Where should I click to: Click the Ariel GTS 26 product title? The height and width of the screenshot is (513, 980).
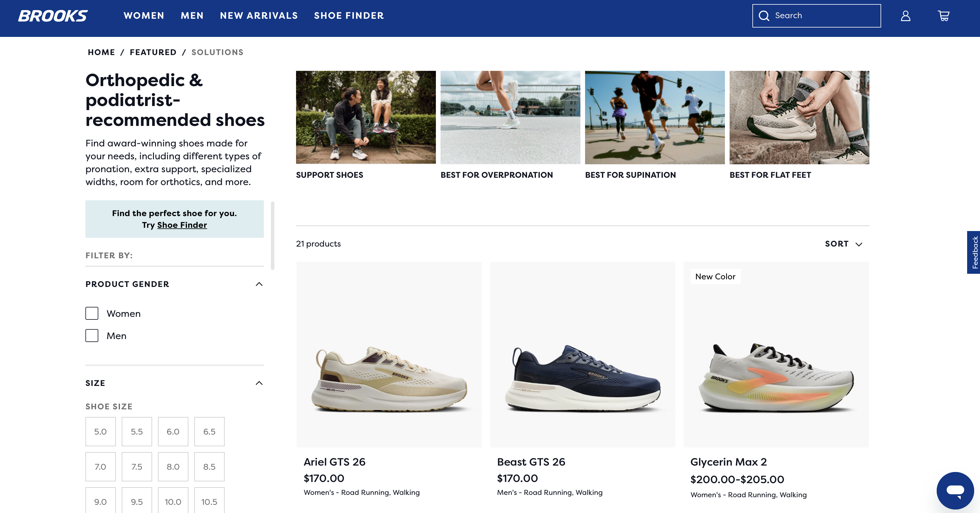click(x=334, y=462)
